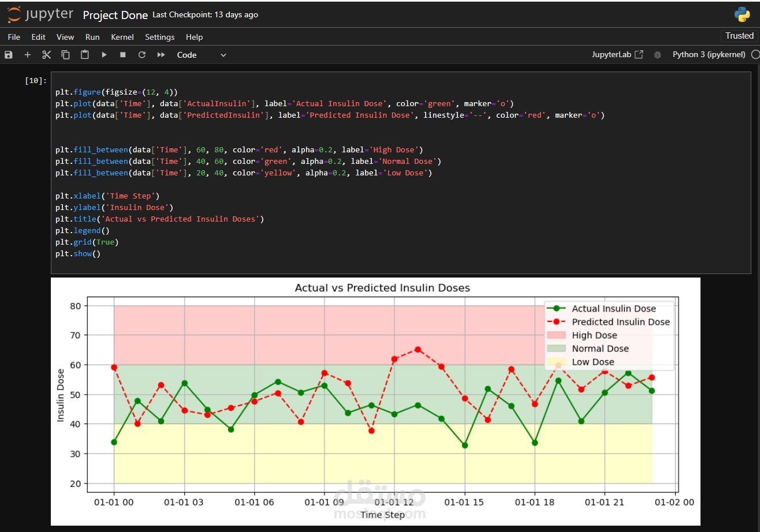Select the Python 3 (ipykernel) kernel switcher
The image size is (760, 532).
pos(708,54)
